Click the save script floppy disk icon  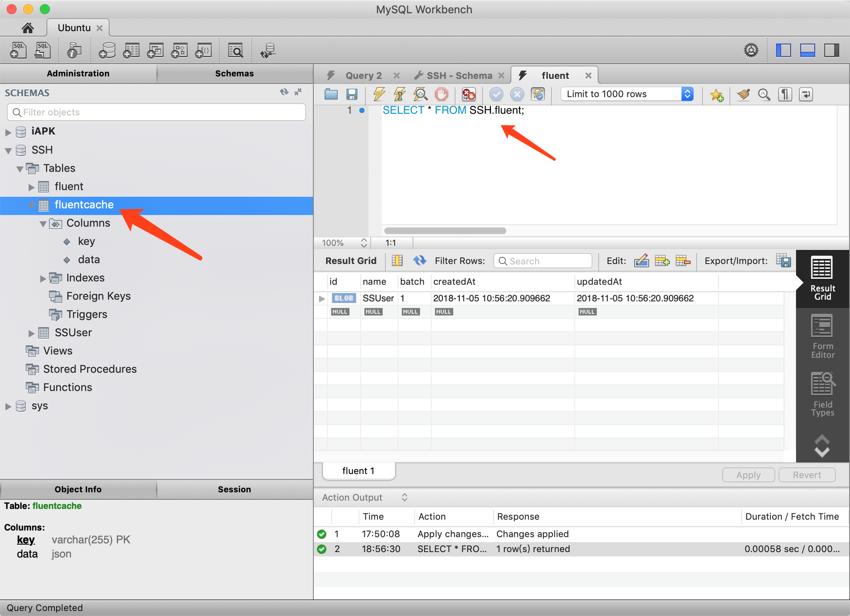[x=352, y=94]
